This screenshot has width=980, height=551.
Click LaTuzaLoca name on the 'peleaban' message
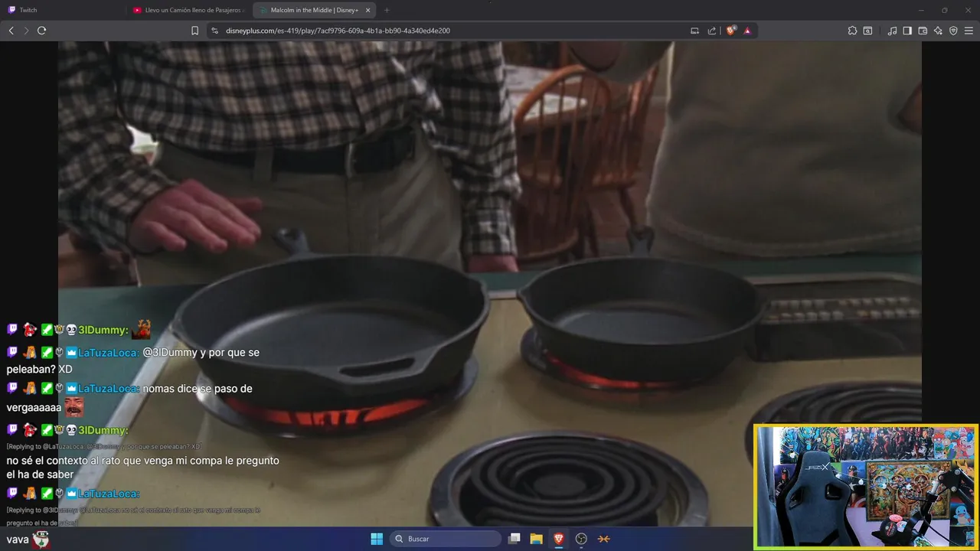[108, 353]
